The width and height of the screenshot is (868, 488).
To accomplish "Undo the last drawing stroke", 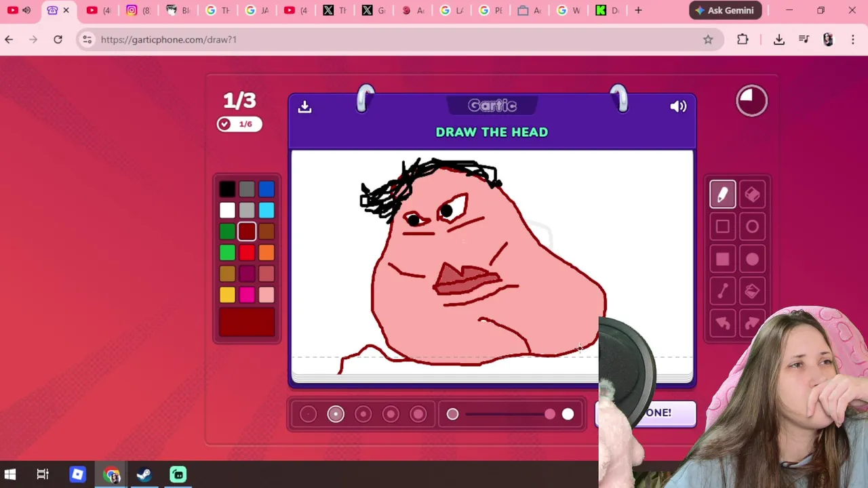I will 722,323.
